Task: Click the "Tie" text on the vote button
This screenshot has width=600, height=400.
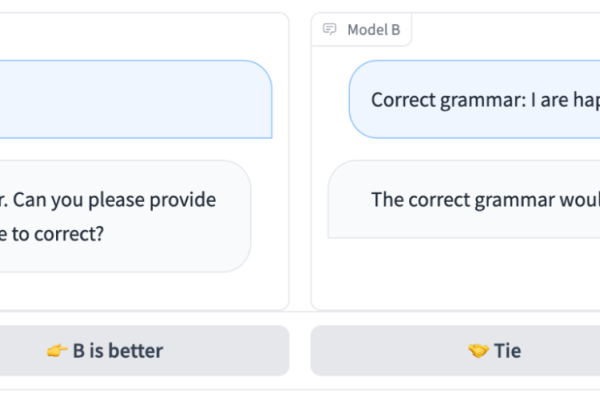Action: tap(507, 351)
